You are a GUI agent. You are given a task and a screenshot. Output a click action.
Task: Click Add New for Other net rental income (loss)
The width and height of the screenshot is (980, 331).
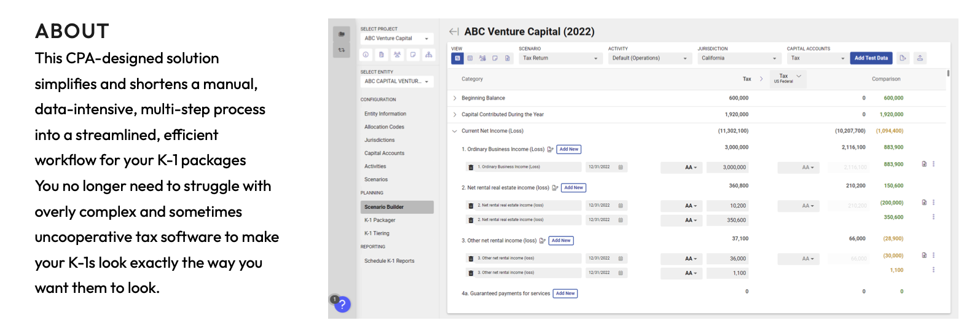[561, 241]
